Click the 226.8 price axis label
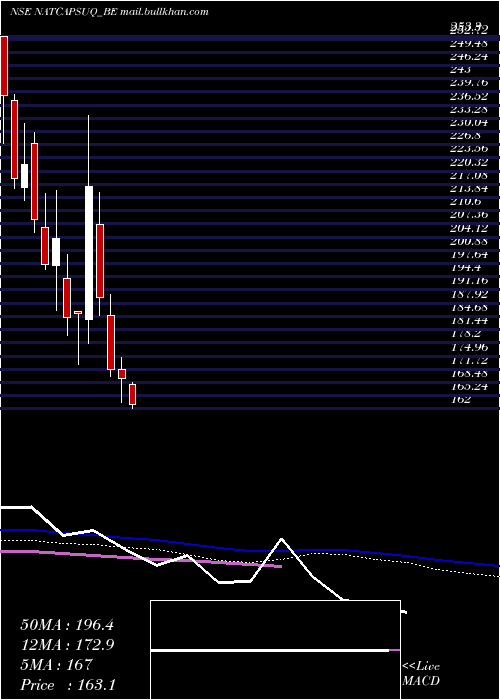500x700 pixels. tap(465, 135)
